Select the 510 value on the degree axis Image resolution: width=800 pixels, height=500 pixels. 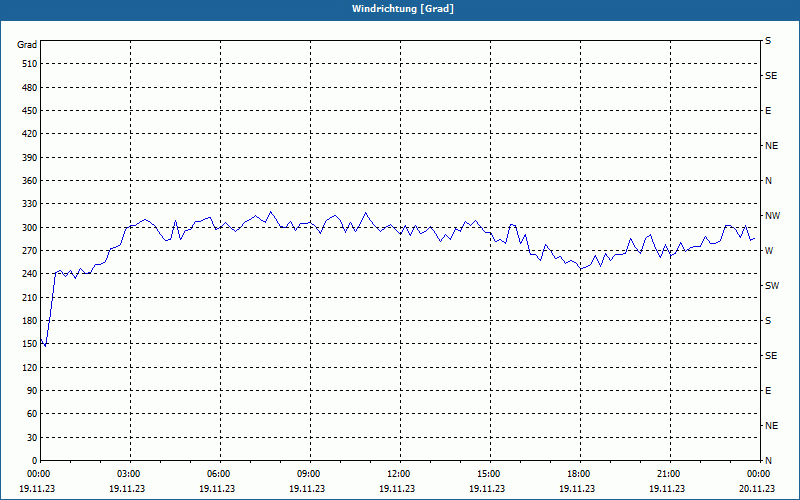pyautogui.click(x=30, y=64)
